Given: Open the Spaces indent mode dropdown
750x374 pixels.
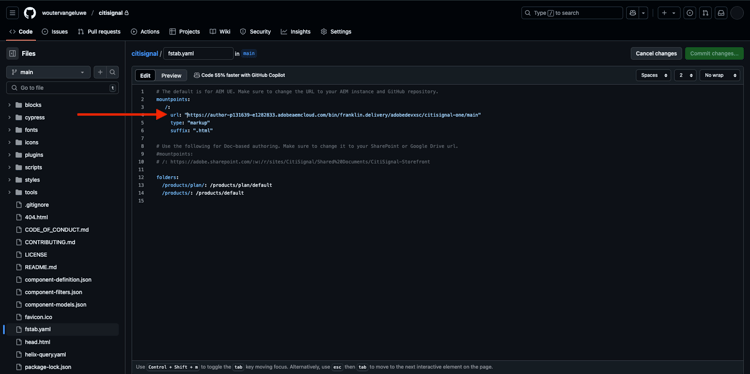Looking at the screenshot, I should [653, 76].
